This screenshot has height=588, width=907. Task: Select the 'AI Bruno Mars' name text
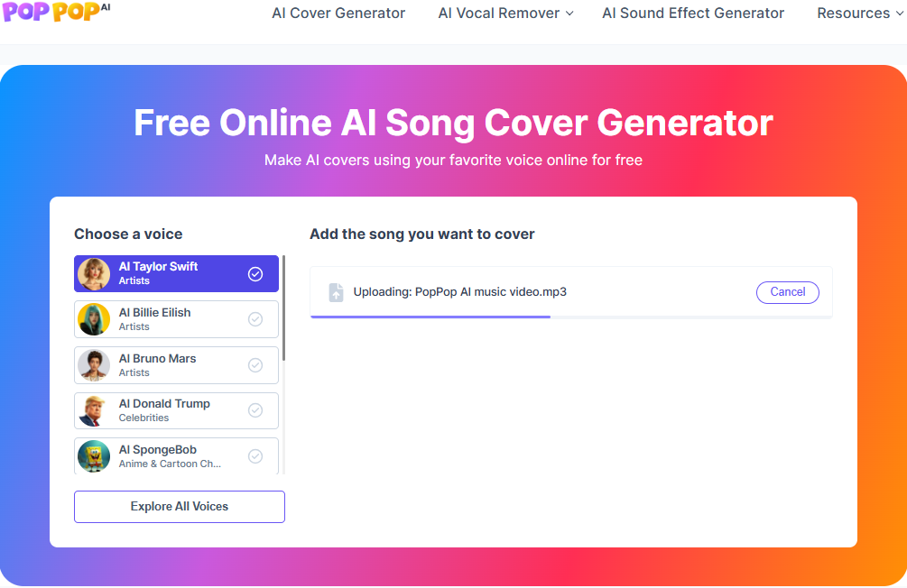pyautogui.click(x=157, y=358)
